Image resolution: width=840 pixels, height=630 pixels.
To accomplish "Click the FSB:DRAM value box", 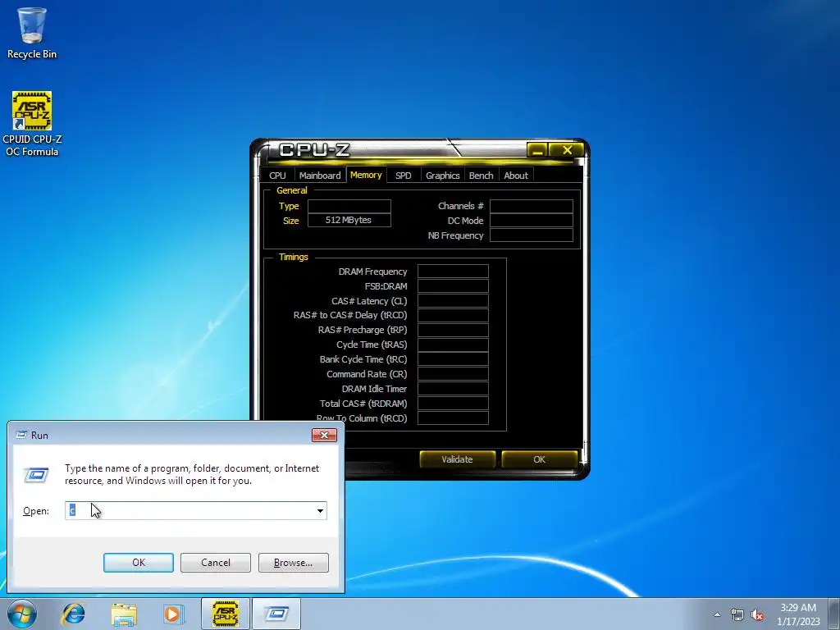I will pos(453,286).
